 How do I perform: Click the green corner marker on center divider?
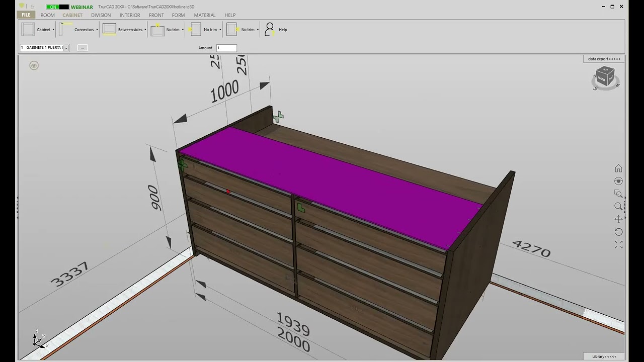[301, 207]
